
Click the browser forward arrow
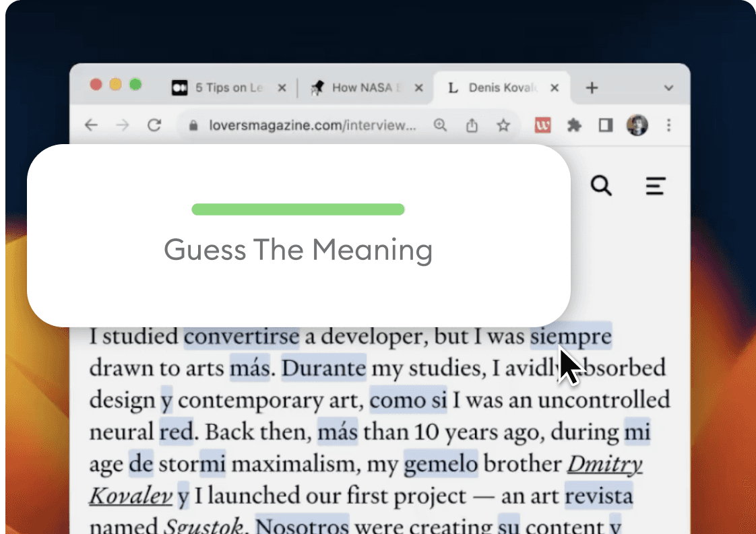pos(123,125)
